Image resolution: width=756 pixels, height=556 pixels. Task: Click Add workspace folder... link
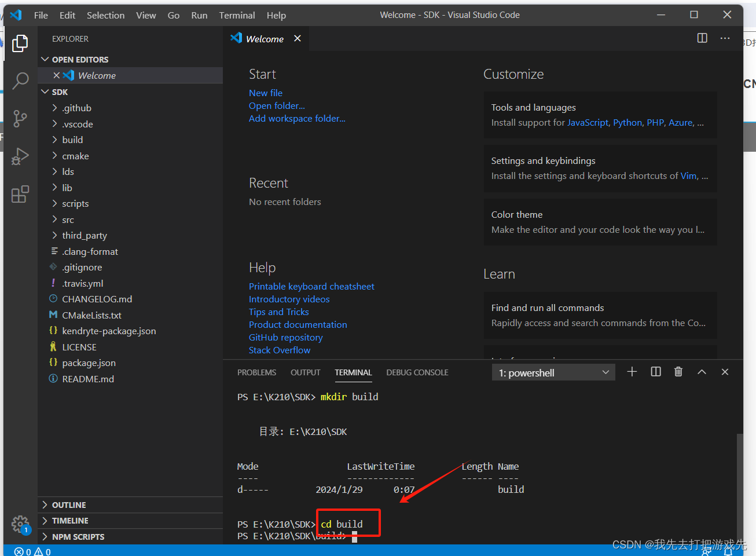[x=297, y=118]
